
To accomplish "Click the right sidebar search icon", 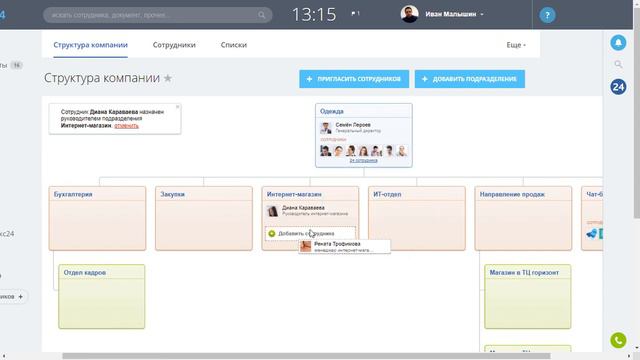I will click(618, 64).
